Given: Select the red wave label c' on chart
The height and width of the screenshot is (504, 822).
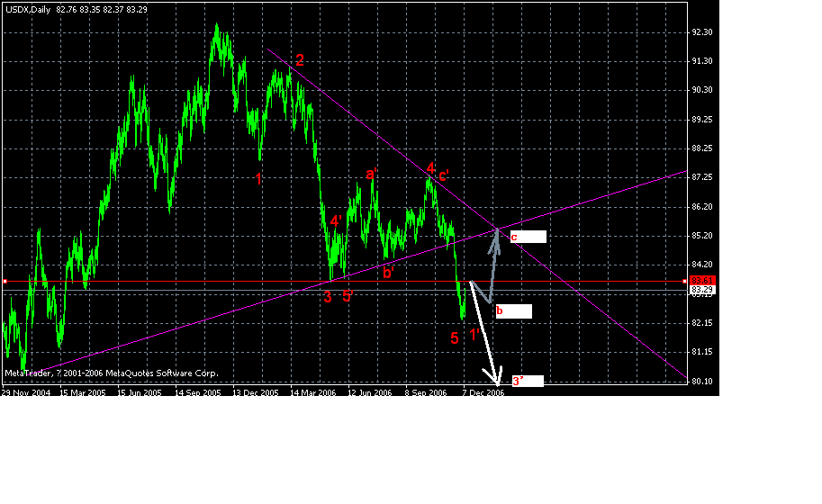Looking at the screenshot, I should point(444,175).
